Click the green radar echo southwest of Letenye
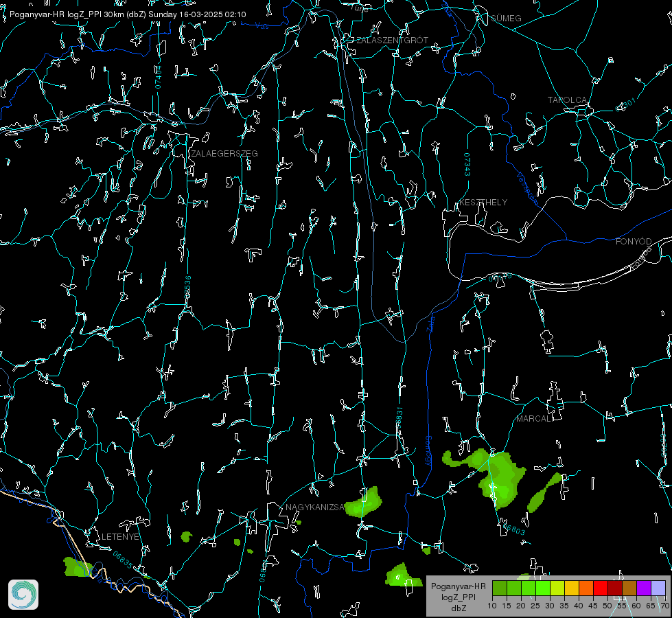 78,567
